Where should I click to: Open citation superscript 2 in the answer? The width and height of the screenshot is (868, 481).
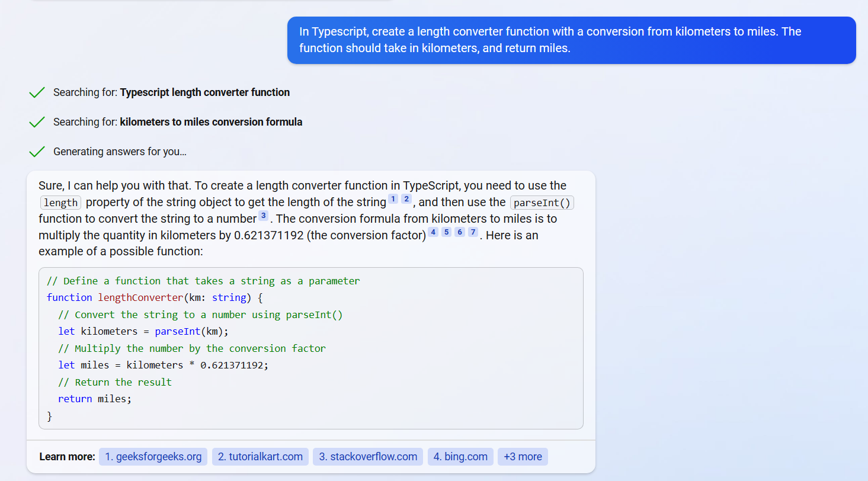point(406,199)
